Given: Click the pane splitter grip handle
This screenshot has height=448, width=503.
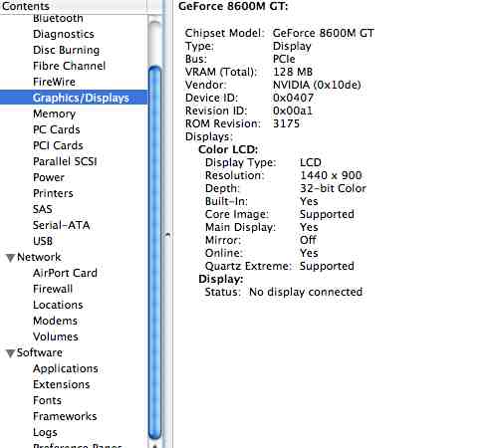Looking at the screenshot, I should 167,235.
